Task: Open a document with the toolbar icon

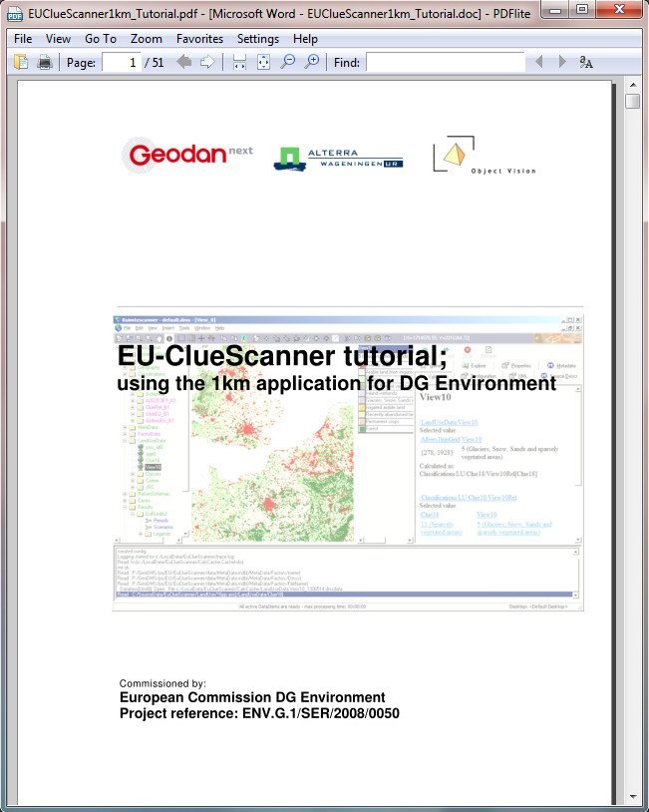Action: click(21, 62)
